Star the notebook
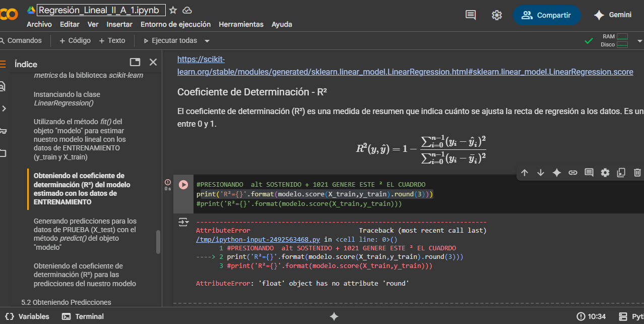 point(173,10)
